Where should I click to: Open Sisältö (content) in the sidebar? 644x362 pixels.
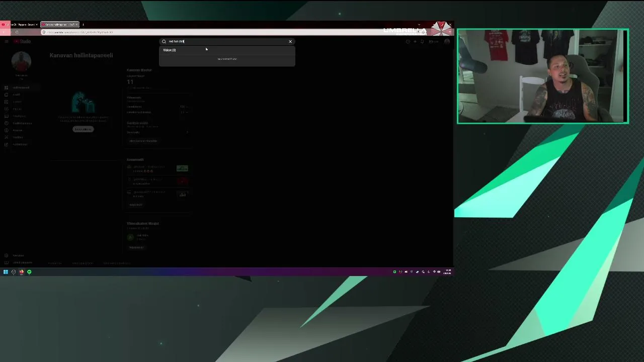tap(17, 95)
